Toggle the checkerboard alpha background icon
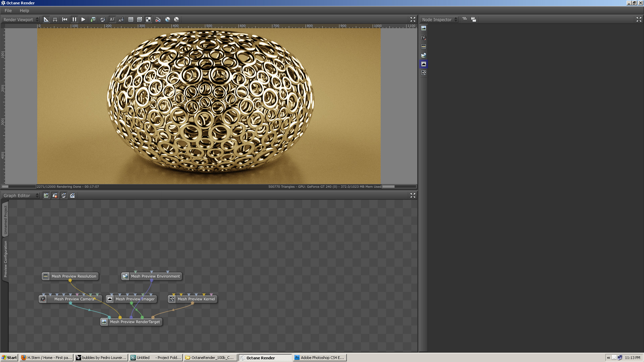Screen dimensions: 644x362 [140, 19]
